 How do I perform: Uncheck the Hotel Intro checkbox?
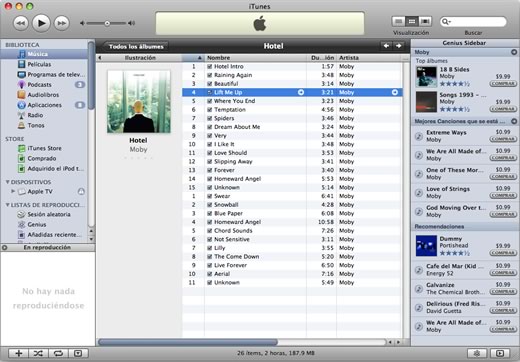coord(210,67)
